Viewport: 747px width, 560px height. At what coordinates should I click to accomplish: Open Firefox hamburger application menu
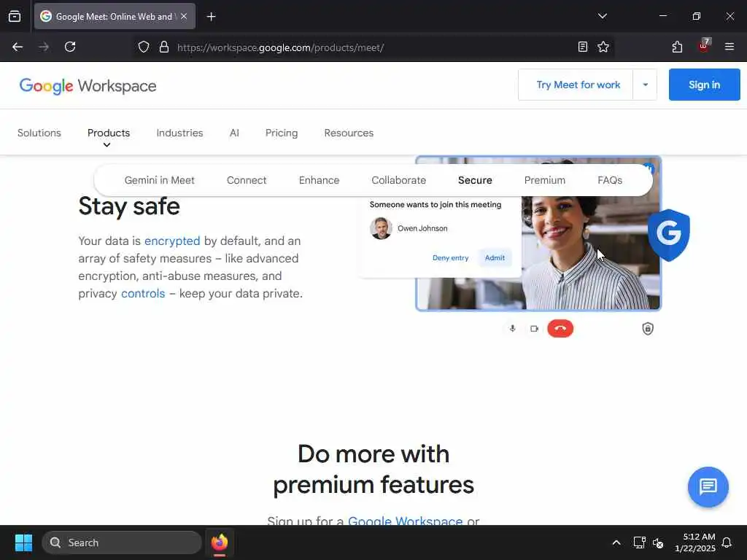(729, 47)
